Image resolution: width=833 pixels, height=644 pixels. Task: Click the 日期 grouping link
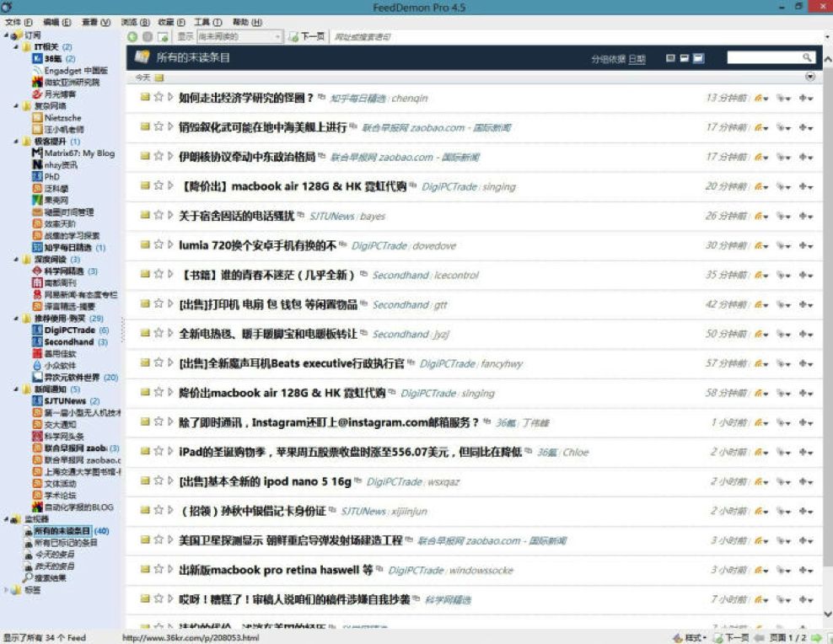pos(637,59)
